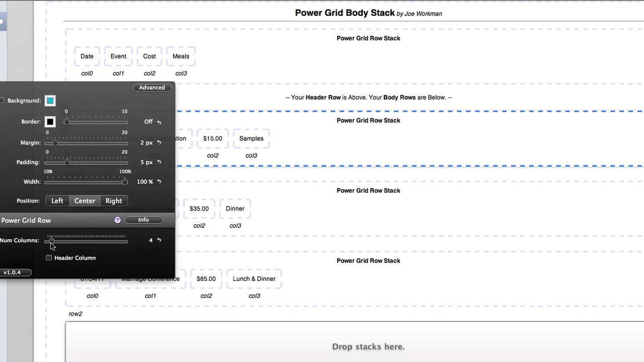Select the Date header cell
644x362 pixels.
[87, 56]
